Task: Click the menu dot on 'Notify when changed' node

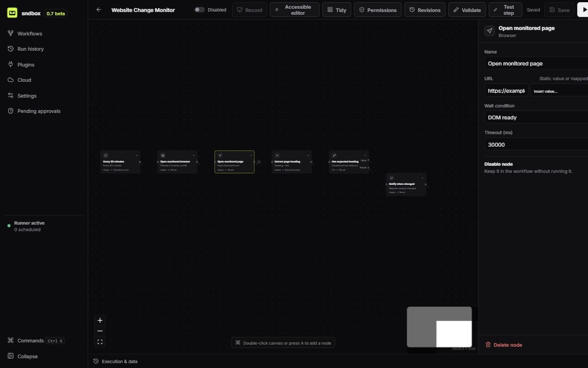Action: 422,178
